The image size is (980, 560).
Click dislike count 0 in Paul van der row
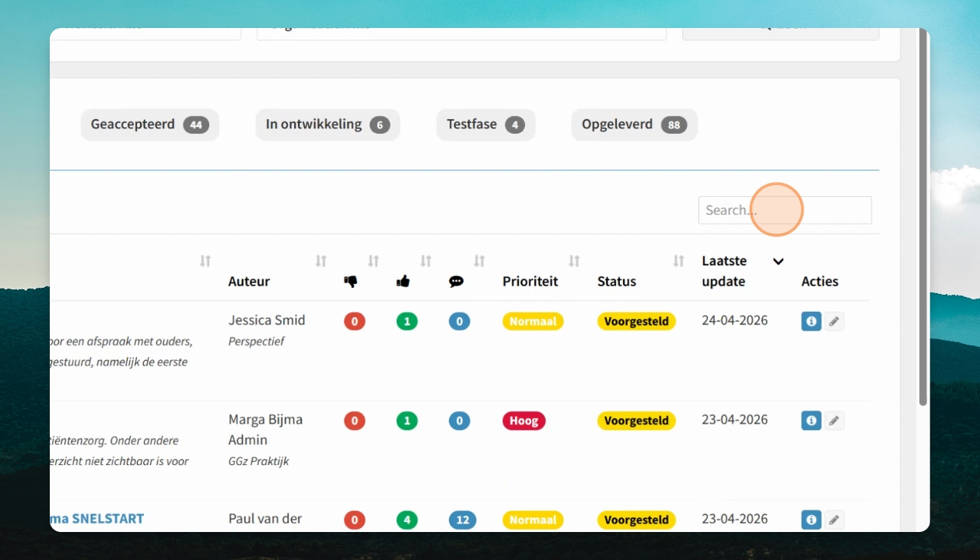click(x=355, y=520)
